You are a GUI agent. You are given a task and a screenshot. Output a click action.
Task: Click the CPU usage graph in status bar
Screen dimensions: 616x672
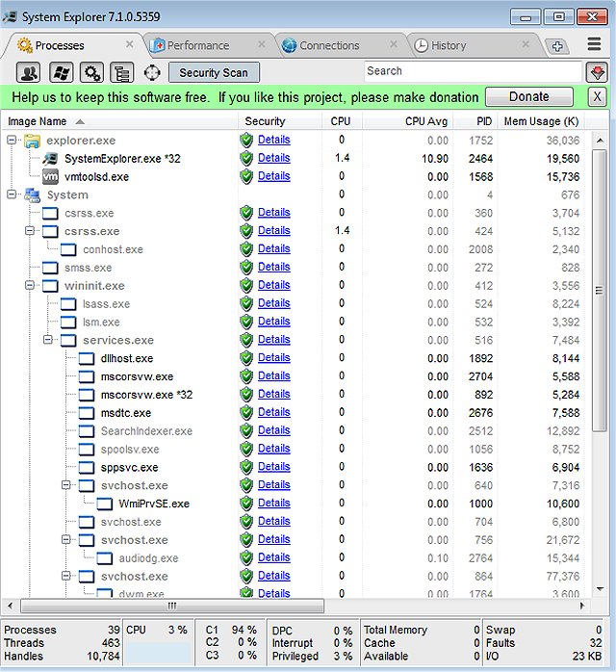[x=159, y=652]
